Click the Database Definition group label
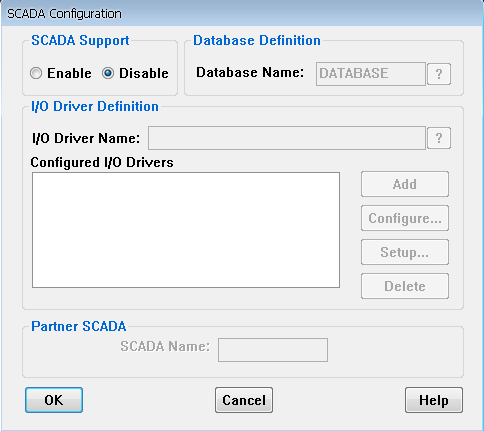This screenshot has height=431, width=484. (257, 41)
